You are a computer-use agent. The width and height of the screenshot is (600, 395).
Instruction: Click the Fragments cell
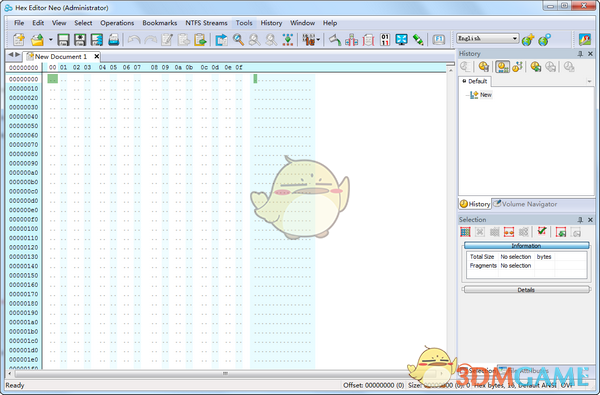pos(483,265)
